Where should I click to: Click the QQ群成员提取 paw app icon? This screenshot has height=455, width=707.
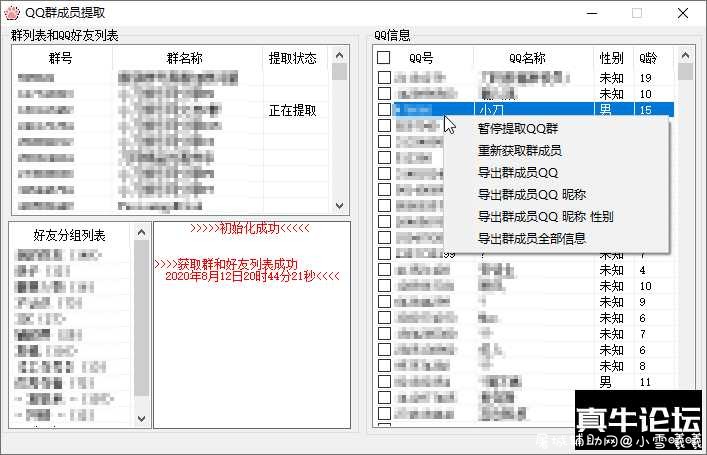coord(12,13)
